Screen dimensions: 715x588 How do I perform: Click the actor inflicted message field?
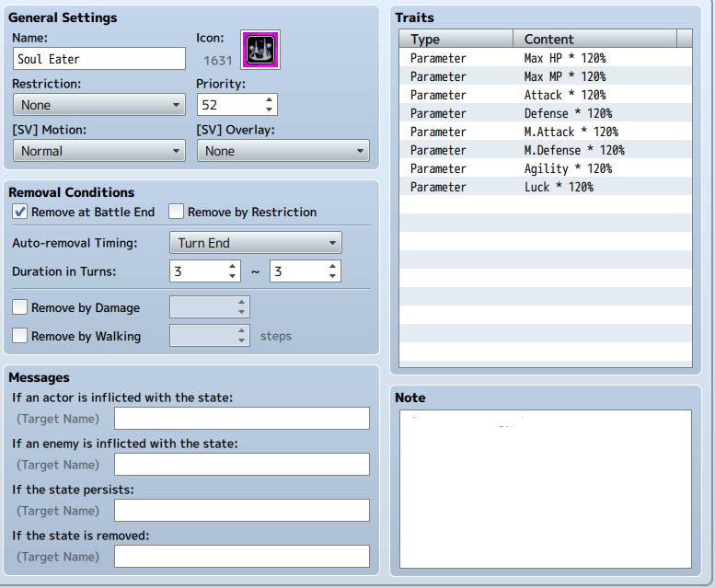[x=242, y=419]
